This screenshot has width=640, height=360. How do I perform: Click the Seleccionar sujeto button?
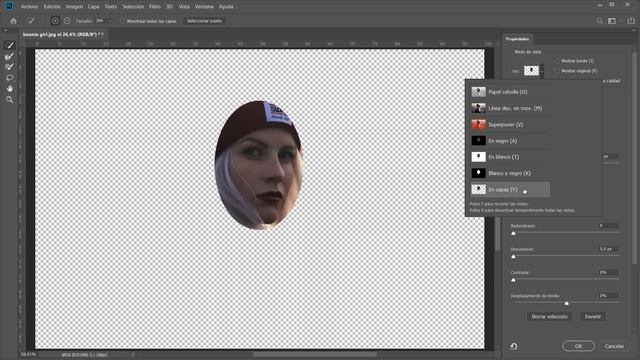[204, 21]
